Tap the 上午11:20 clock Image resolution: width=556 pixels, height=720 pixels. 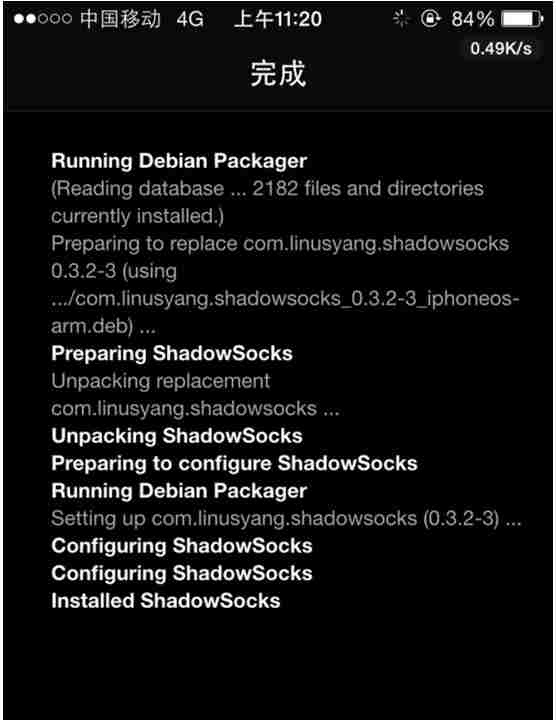[278, 19]
